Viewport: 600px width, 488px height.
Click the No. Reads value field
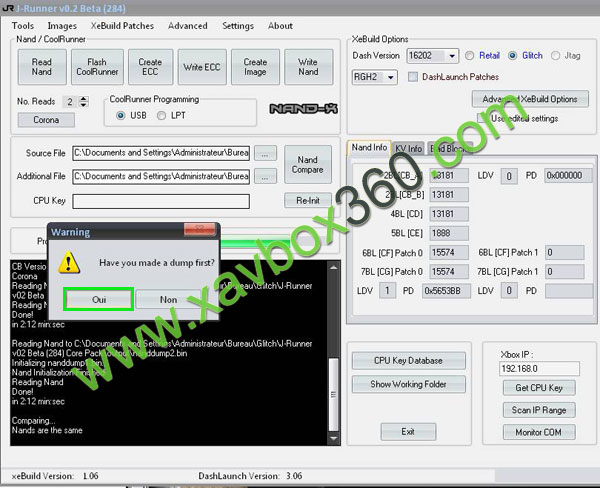pyautogui.click(x=71, y=102)
